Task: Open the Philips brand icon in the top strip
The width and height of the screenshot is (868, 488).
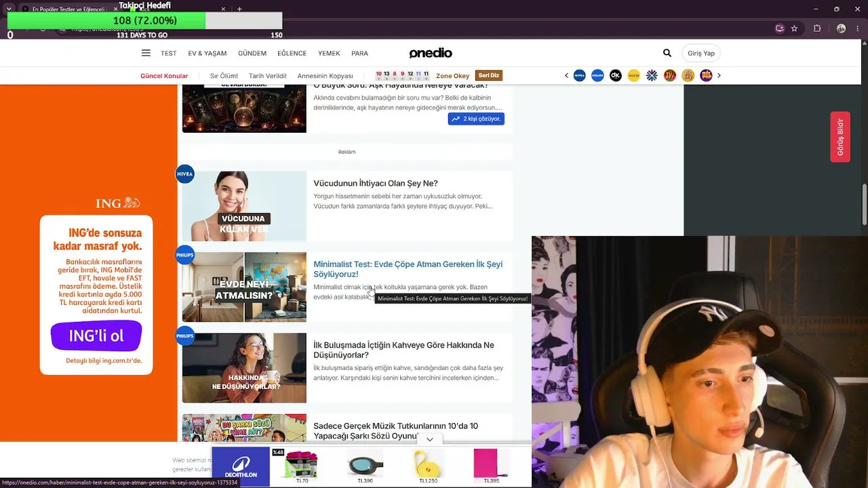Action: point(597,75)
